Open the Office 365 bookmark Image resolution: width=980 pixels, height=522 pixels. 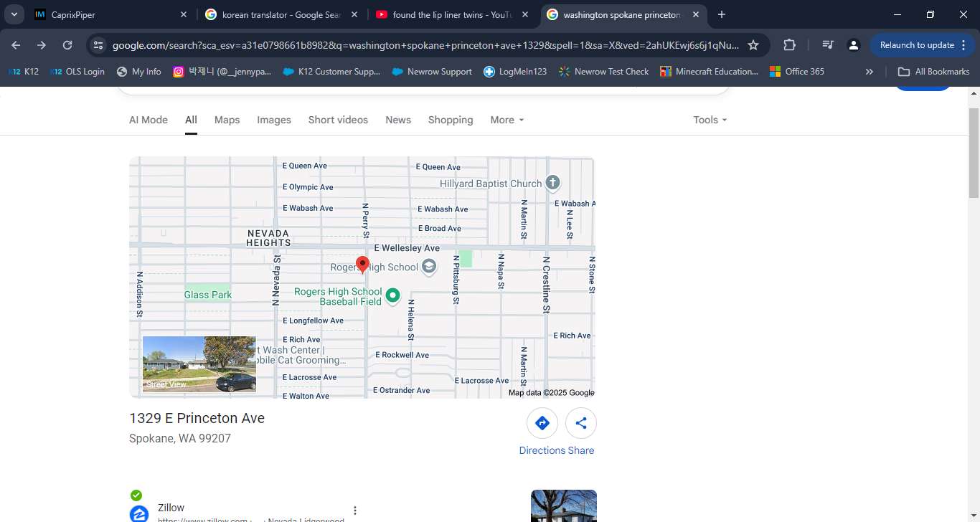click(x=796, y=72)
